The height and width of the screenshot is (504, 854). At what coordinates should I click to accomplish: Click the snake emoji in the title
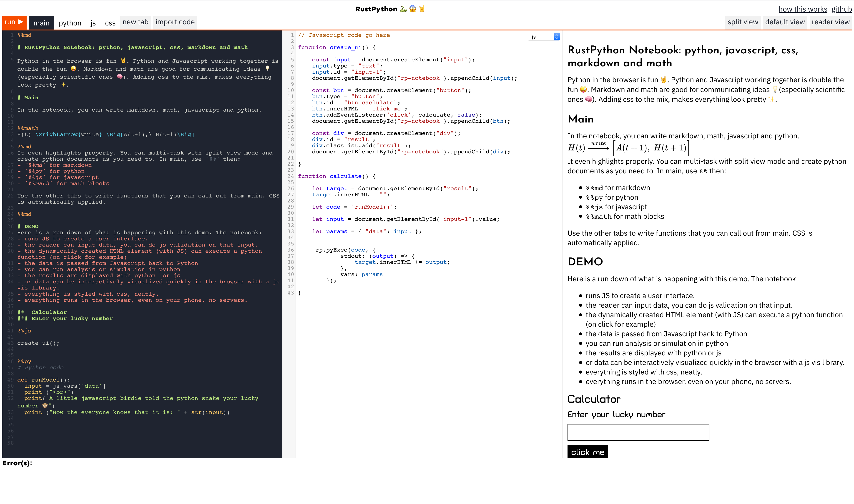click(x=403, y=9)
